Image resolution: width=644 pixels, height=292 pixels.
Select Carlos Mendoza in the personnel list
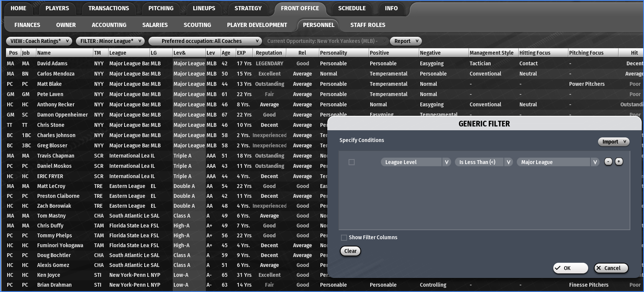(x=56, y=74)
